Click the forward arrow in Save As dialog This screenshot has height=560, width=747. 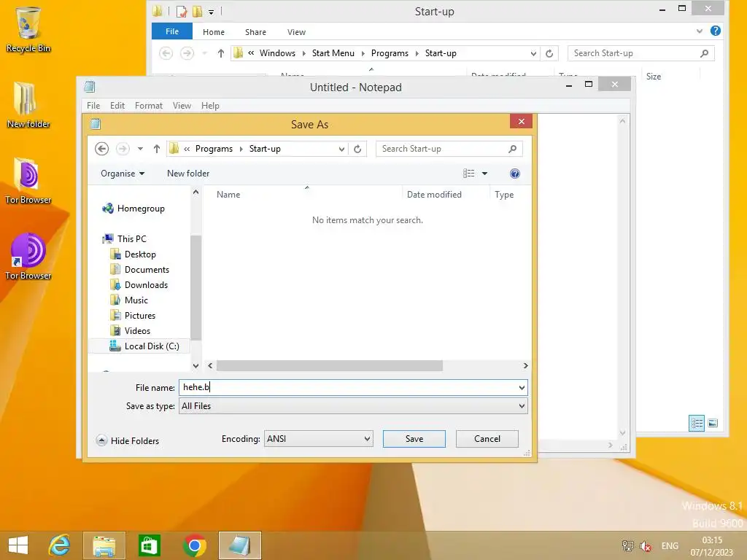click(x=123, y=149)
